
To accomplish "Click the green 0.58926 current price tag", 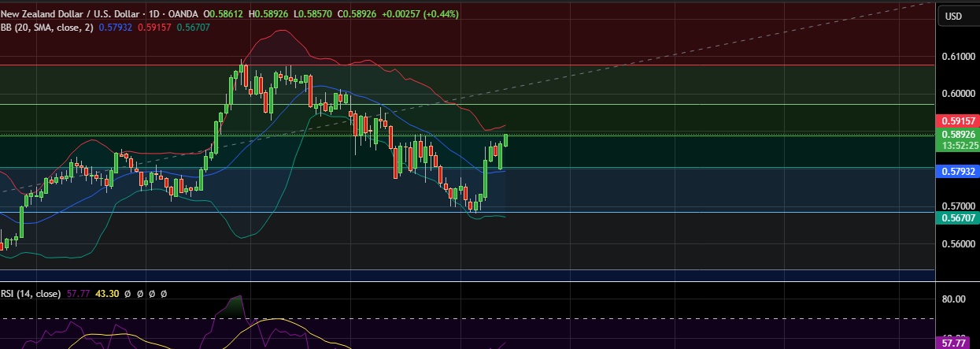I will [956, 135].
